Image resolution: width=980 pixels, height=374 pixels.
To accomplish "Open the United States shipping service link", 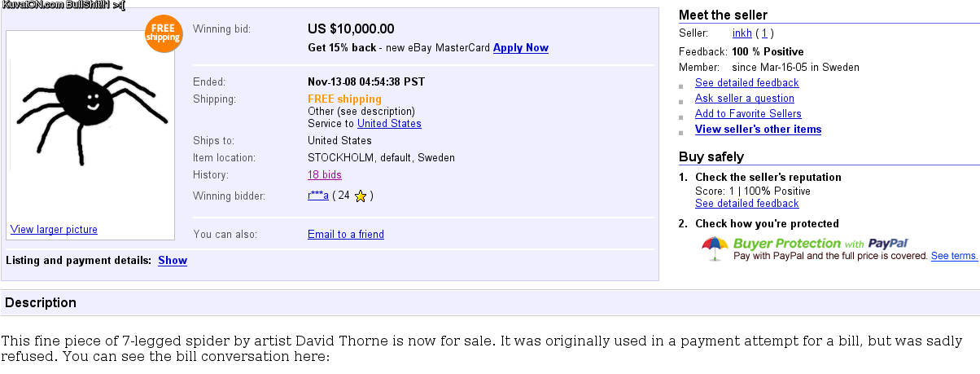I will (x=389, y=124).
